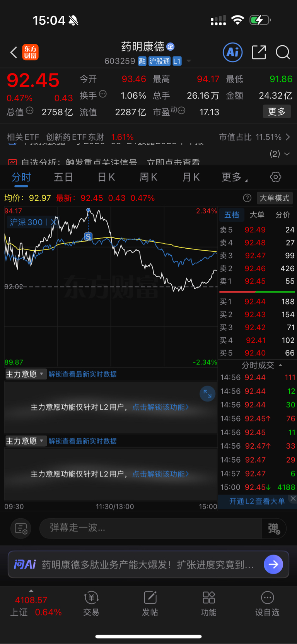Expand the stock code dropdown arrow
Image resolution: width=297 pixels, height=644 pixels.
point(189,61)
